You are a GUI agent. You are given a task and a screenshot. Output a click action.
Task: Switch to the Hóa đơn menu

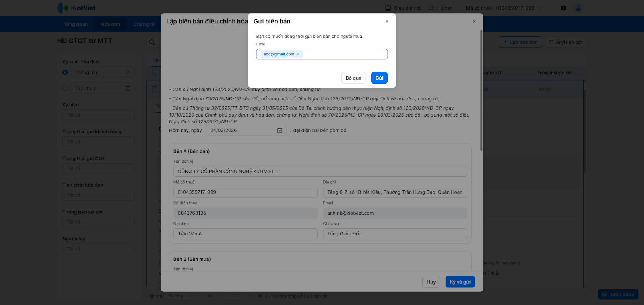pyautogui.click(x=110, y=24)
